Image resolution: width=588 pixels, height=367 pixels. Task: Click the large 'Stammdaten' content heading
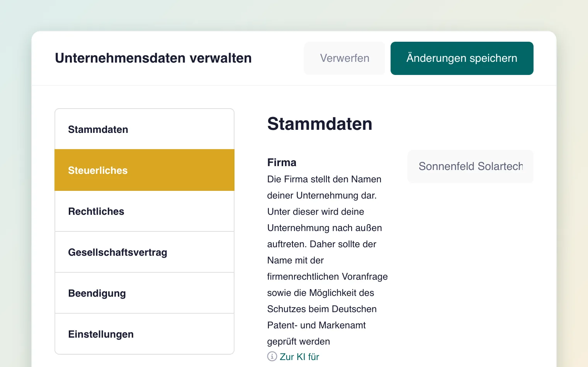320,124
